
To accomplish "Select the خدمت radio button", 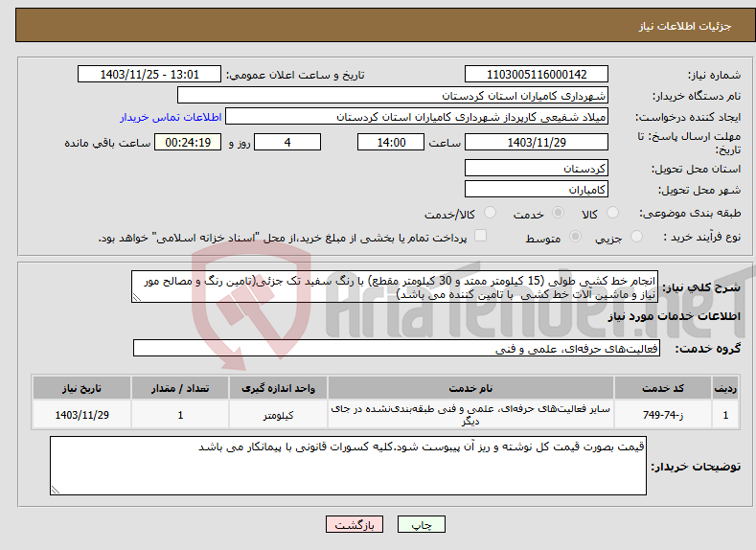I will (x=558, y=213).
